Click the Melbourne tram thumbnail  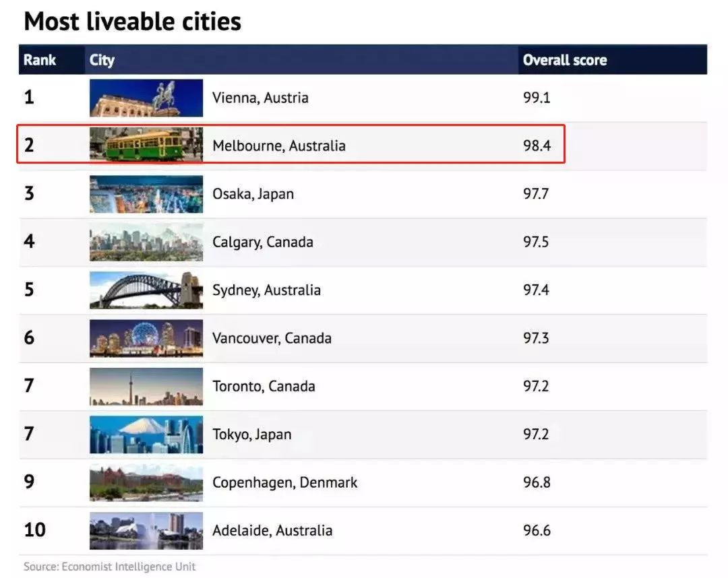(x=146, y=146)
